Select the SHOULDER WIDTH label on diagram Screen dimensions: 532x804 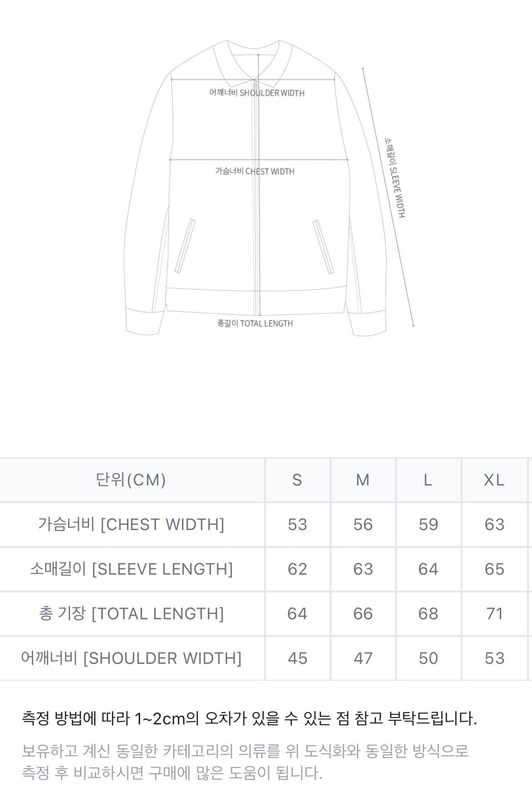(x=257, y=93)
